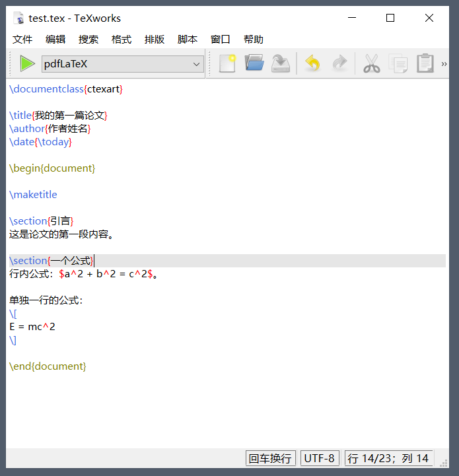Click the \title{我的第一篇论文} line

[x=58, y=116]
